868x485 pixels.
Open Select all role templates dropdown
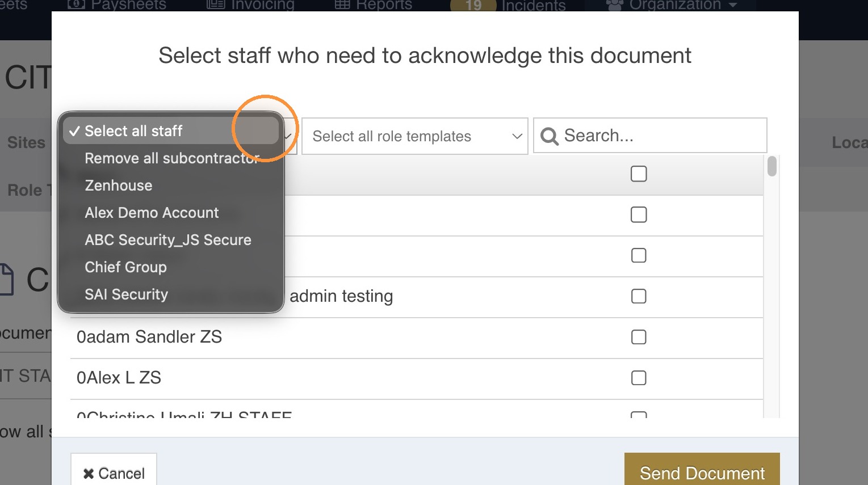pos(415,136)
